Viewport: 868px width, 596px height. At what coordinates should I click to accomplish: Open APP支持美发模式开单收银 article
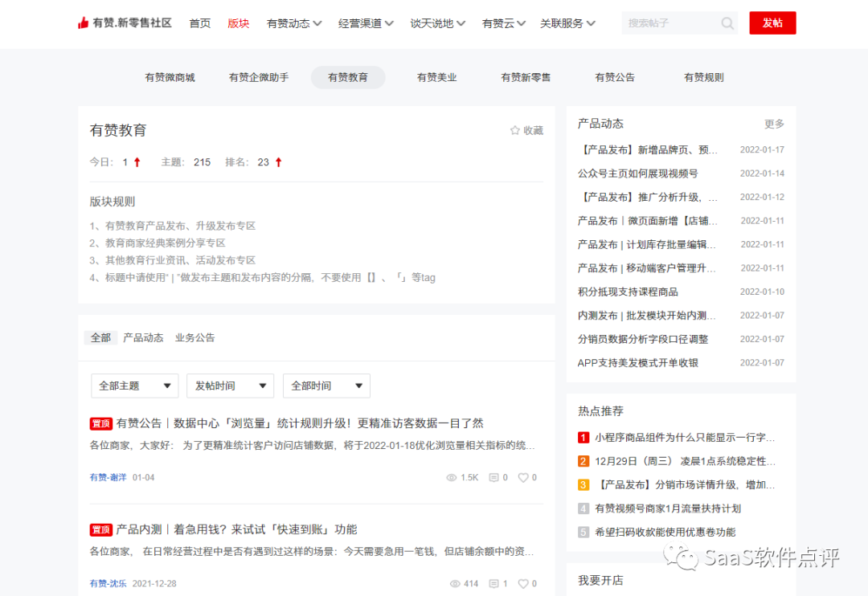637,363
